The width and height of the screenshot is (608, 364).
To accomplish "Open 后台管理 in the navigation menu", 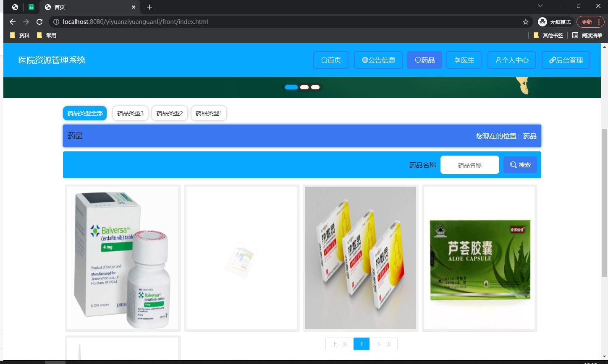I will click(x=566, y=60).
